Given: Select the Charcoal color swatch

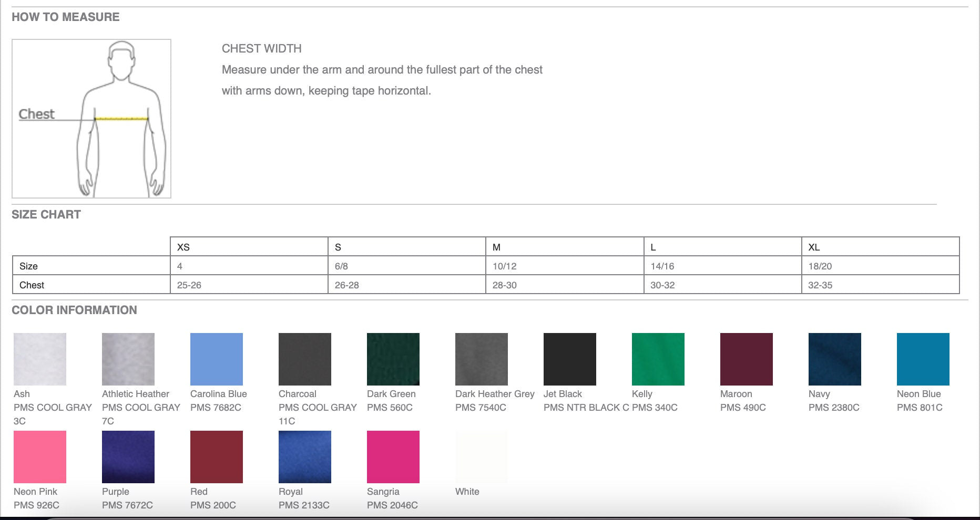Looking at the screenshot, I should click(305, 359).
